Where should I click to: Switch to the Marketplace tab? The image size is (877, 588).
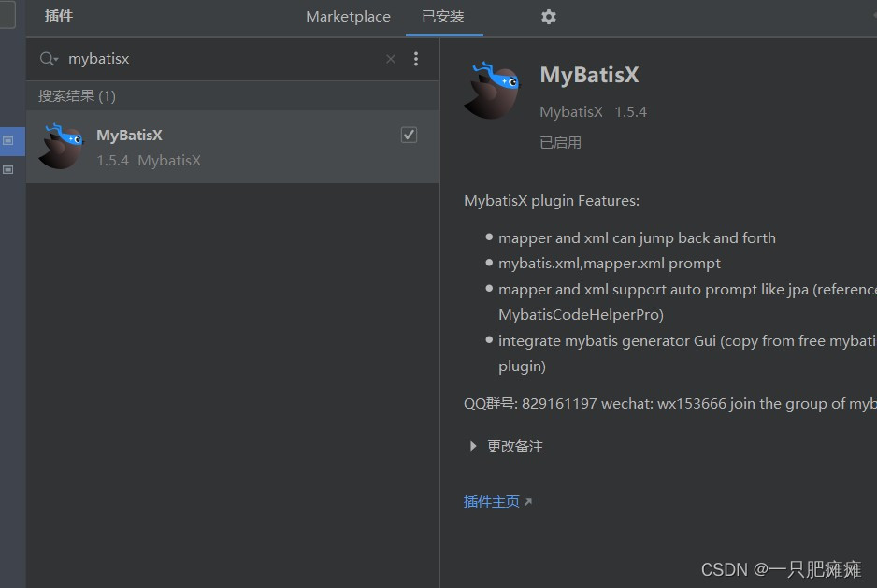[x=348, y=17]
